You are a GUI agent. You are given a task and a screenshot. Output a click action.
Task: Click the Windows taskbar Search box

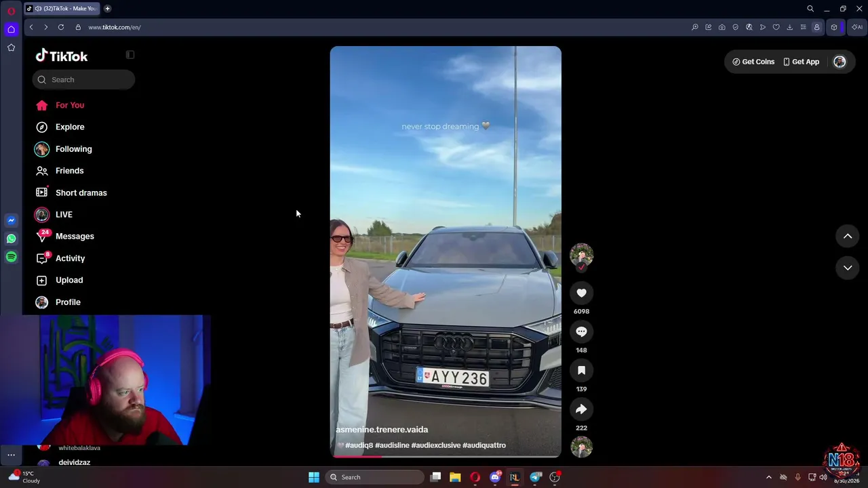pos(374,477)
